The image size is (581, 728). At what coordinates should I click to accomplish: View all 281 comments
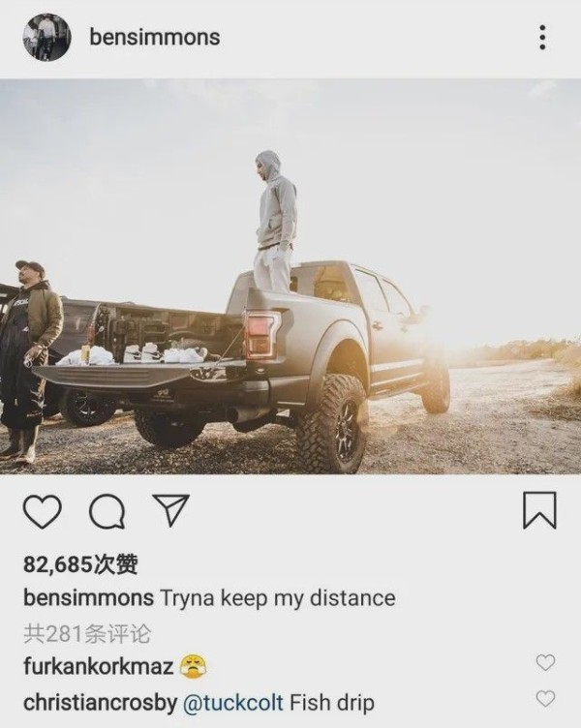pyautogui.click(x=87, y=633)
